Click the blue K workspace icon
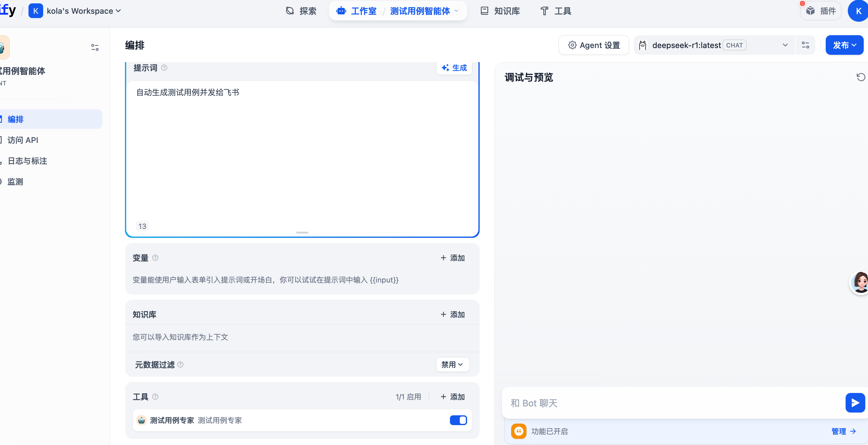This screenshot has width=868, height=445. [x=36, y=11]
